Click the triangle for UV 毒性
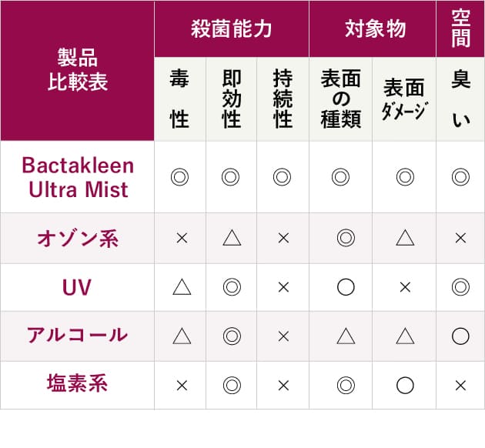485x448 pixels. [181, 287]
